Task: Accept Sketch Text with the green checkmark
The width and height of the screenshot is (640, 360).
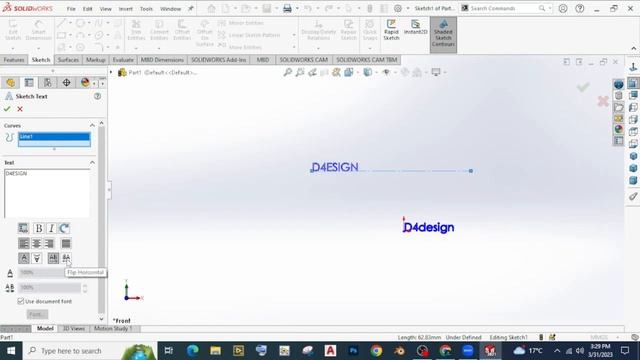Action: pyautogui.click(x=7, y=109)
